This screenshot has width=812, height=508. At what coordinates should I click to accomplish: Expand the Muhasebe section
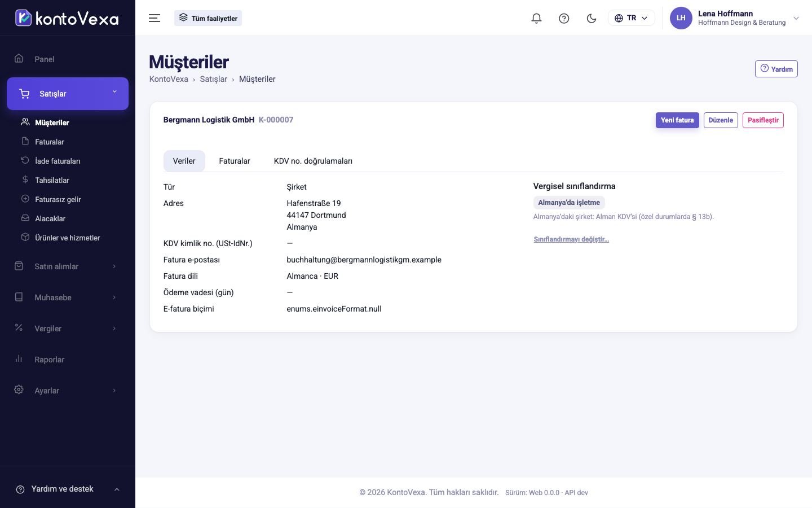pyautogui.click(x=68, y=297)
